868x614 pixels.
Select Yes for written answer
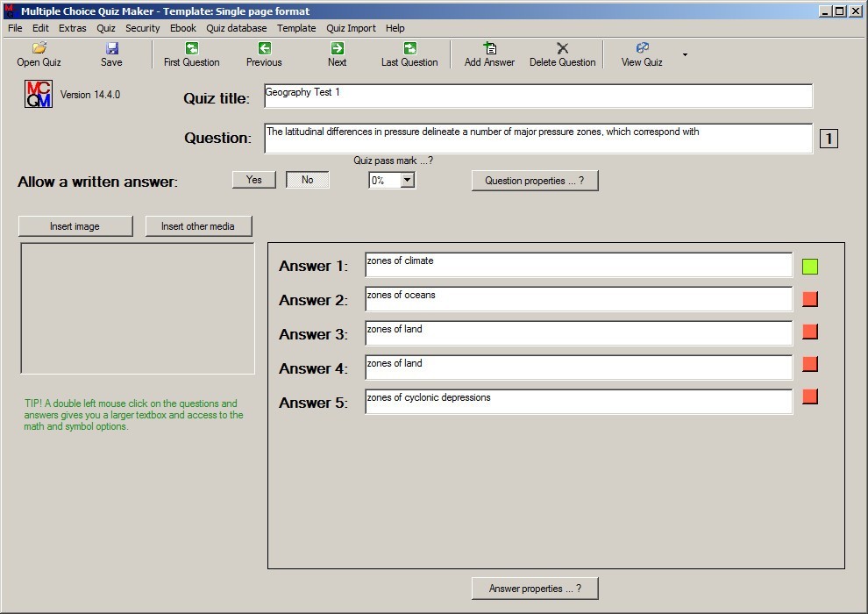point(254,180)
